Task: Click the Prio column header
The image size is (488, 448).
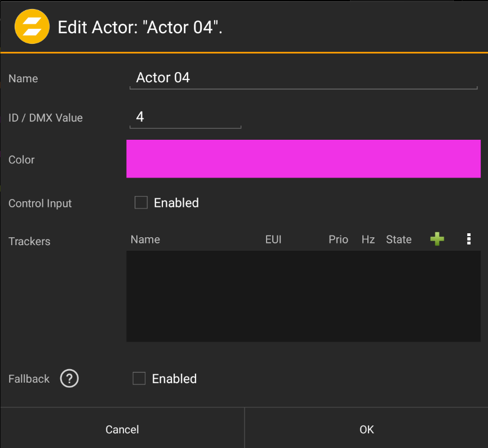Action: click(338, 239)
